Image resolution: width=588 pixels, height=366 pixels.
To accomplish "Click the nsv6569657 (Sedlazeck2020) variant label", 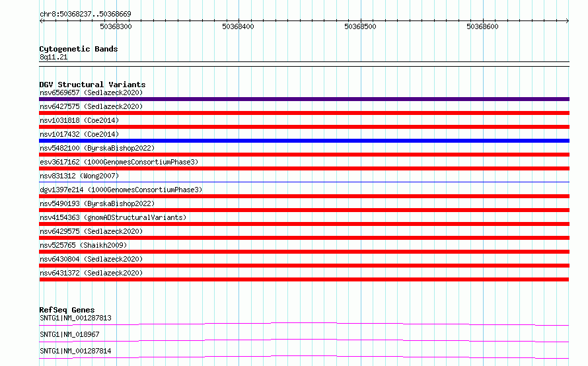I will click(91, 92).
